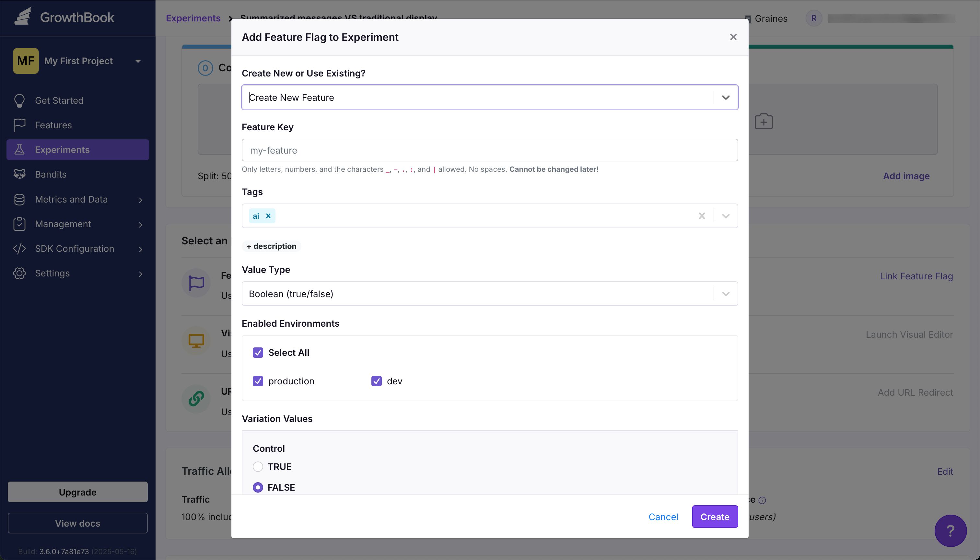This screenshot has width=980, height=560.
Task: Click Edit link for Traffic Allocation
Action: point(945,471)
